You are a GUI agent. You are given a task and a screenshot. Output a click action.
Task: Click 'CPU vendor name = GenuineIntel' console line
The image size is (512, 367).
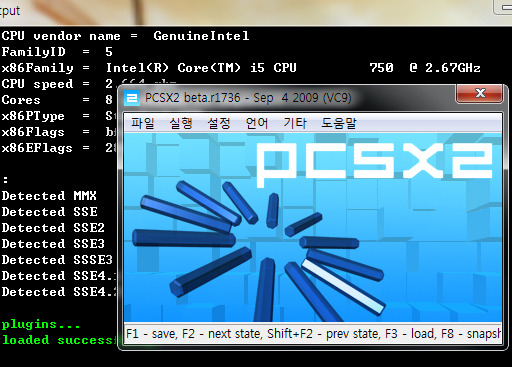coord(125,36)
